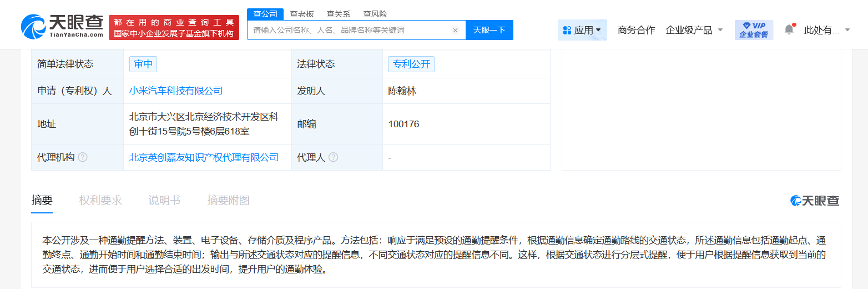This screenshot has width=868, height=289.
Task: Open 北京英创嘉友知识产权代理有限公司 link
Action: [x=204, y=157]
